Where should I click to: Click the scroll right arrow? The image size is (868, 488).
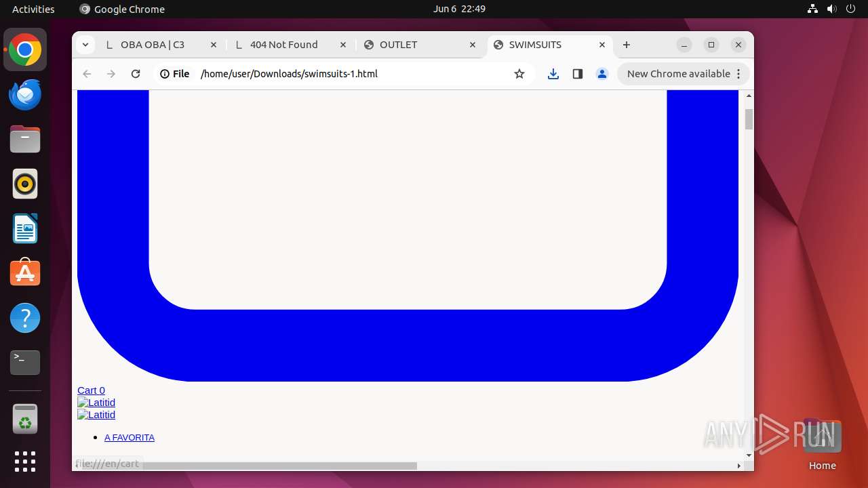click(739, 466)
